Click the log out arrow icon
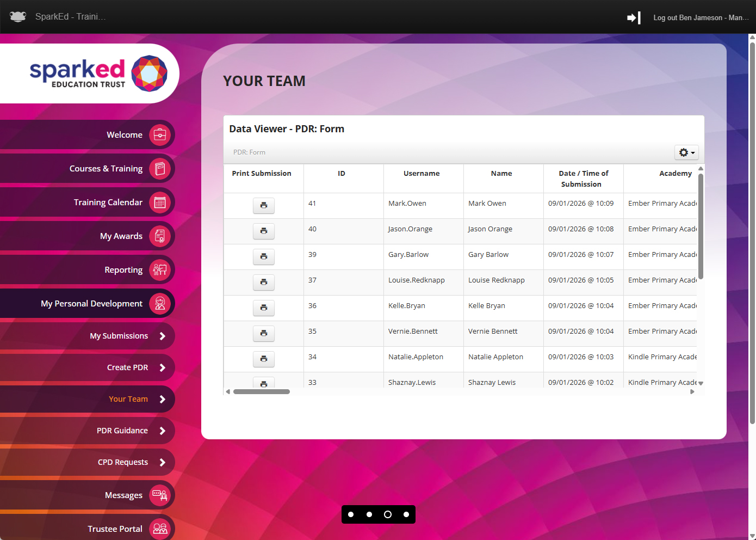This screenshot has width=756, height=540. (x=634, y=18)
